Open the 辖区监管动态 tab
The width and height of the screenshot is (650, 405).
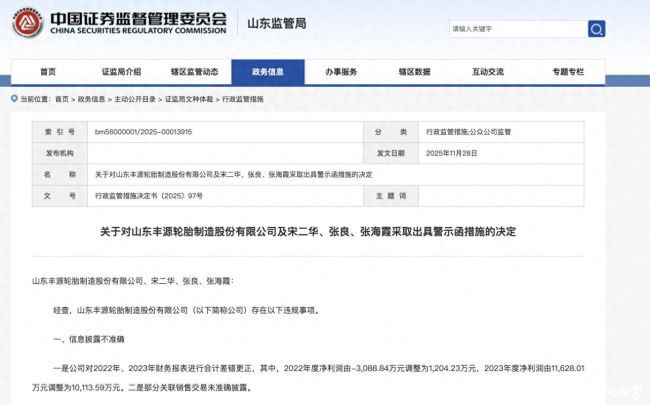point(194,72)
